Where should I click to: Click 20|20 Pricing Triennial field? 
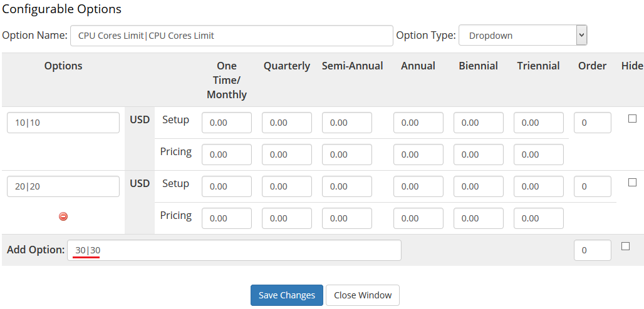[x=539, y=218]
